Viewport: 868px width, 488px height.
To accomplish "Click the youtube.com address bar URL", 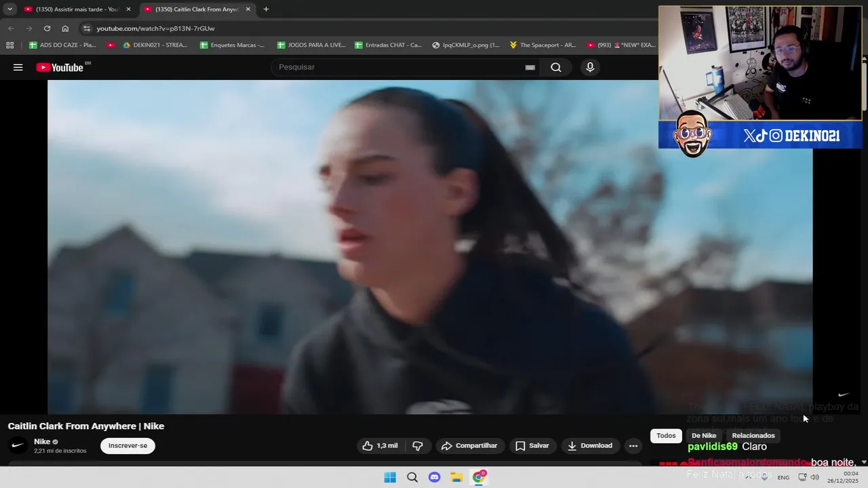I will point(155,28).
